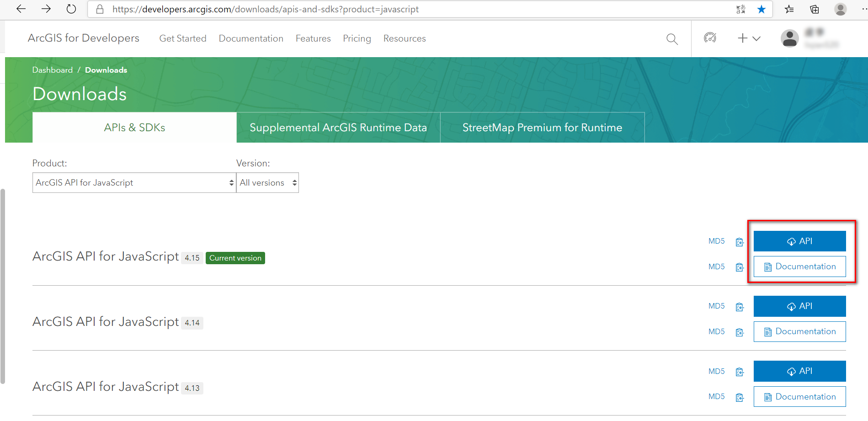
Task: Open the Downloads breadcrumb link
Action: (106, 70)
